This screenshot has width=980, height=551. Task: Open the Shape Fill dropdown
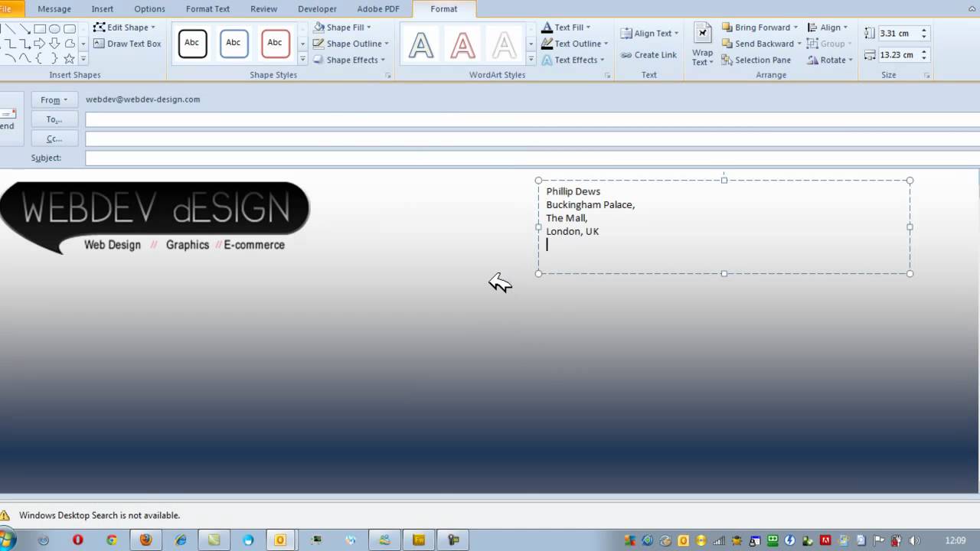342,28
